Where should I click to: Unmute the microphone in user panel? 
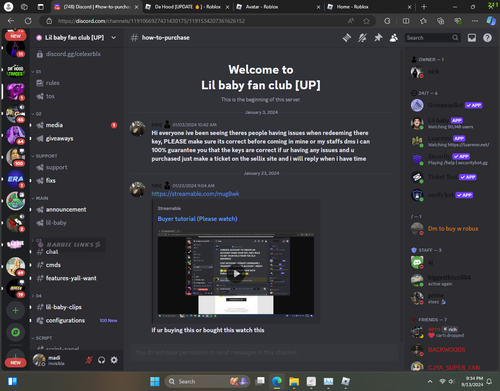[x=89, y=360]
